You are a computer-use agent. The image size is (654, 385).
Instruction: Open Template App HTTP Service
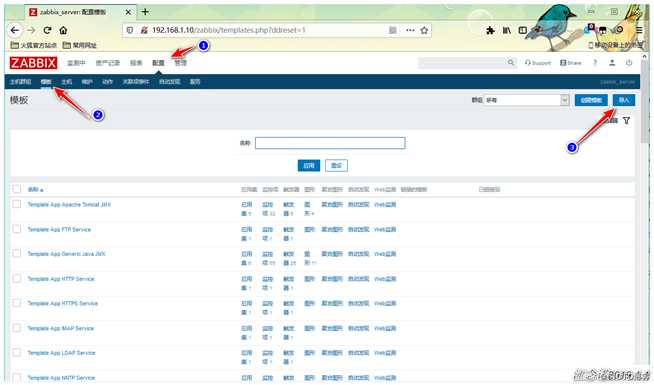(x=61, y=279)
